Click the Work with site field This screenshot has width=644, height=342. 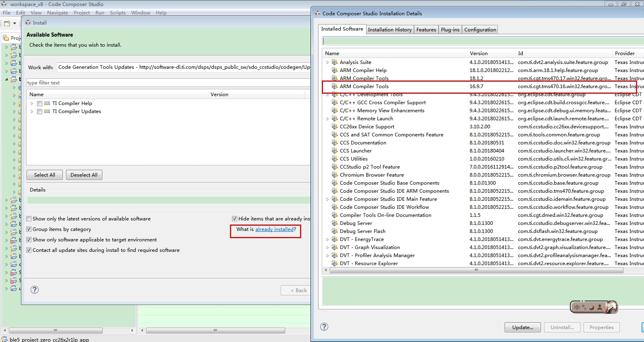click(184, 67)
